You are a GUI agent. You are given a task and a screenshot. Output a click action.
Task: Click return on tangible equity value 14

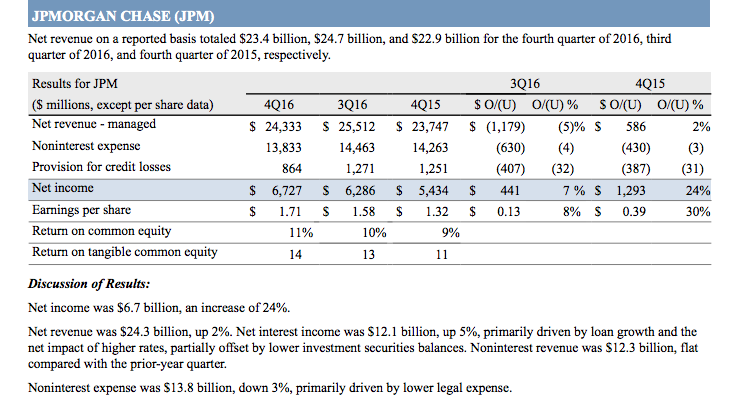[x=295, y=255]
